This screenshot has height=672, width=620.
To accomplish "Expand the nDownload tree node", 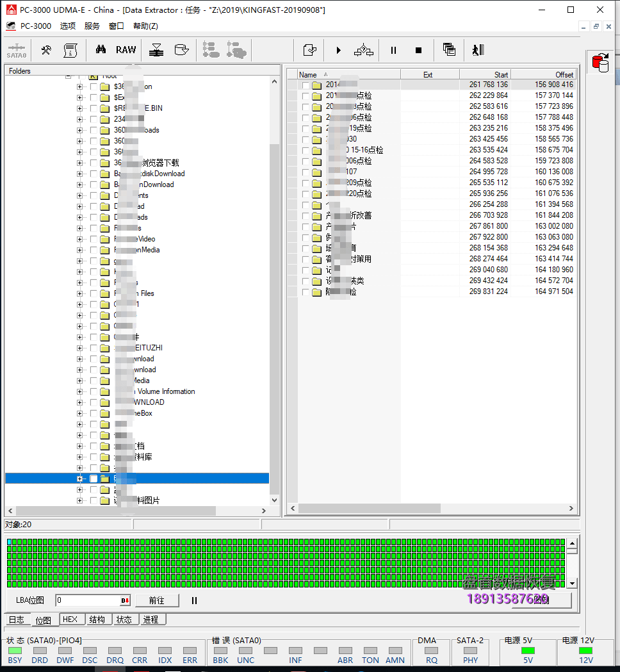I will pos(79,184).
